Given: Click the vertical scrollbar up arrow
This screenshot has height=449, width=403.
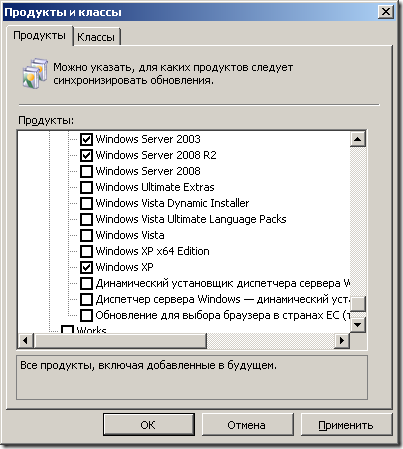Looking at the screenshot, I should (358, 139).
